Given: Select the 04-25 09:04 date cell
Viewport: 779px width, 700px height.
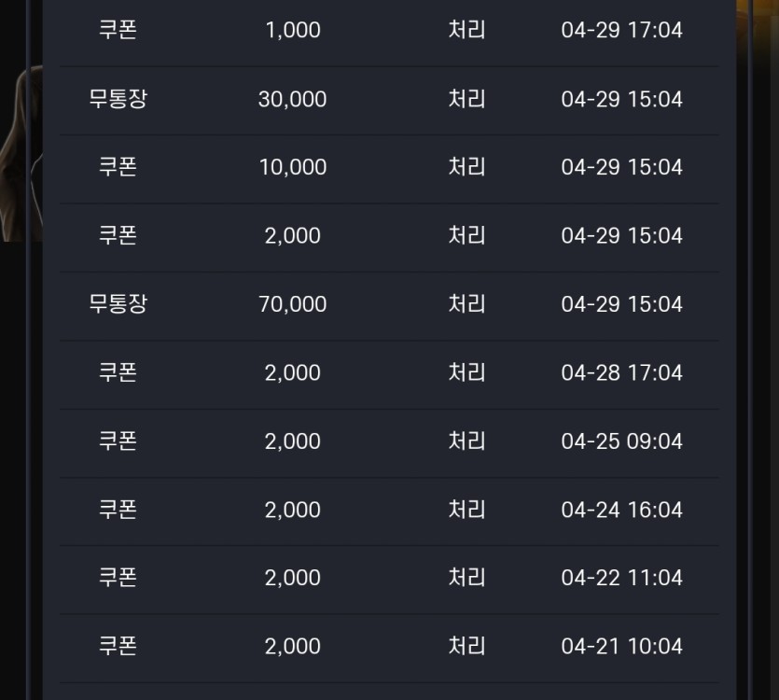Looking at the screenshot, I should coord(621,441).
